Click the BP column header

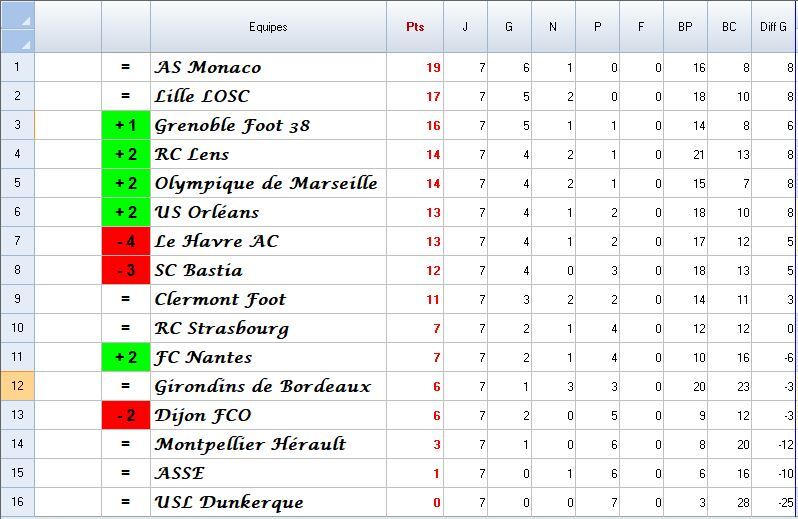coord(685,27)
